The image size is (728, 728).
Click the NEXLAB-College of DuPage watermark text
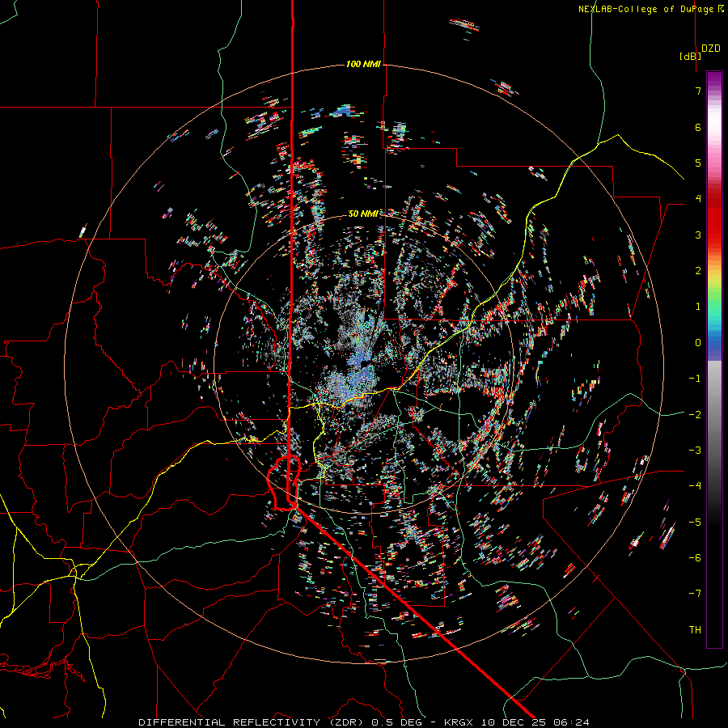pos(650,9)
